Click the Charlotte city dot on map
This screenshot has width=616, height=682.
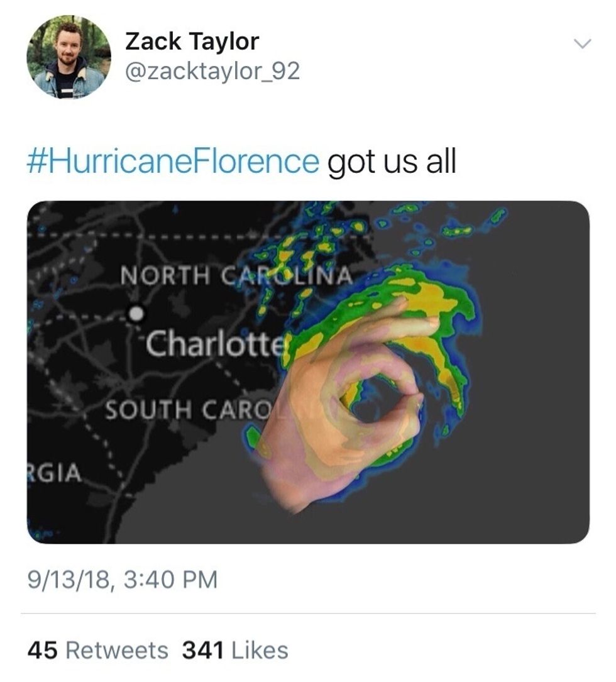[136, 313]
